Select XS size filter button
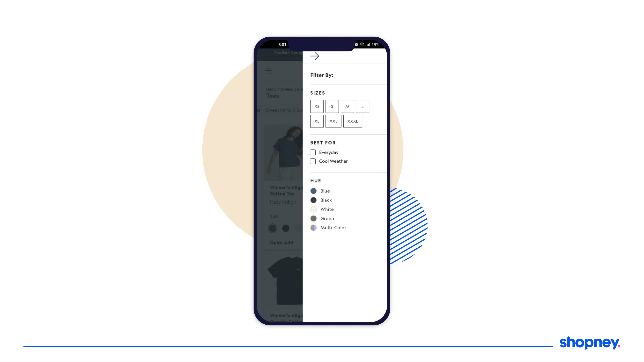Screen dimensions: 644x362 [317, 106]
